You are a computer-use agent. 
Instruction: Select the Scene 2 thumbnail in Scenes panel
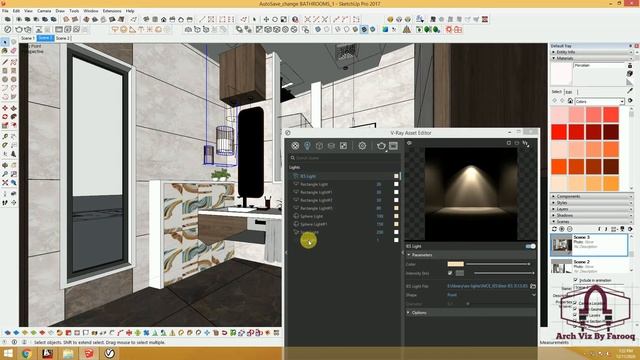(x=562, y=266)
